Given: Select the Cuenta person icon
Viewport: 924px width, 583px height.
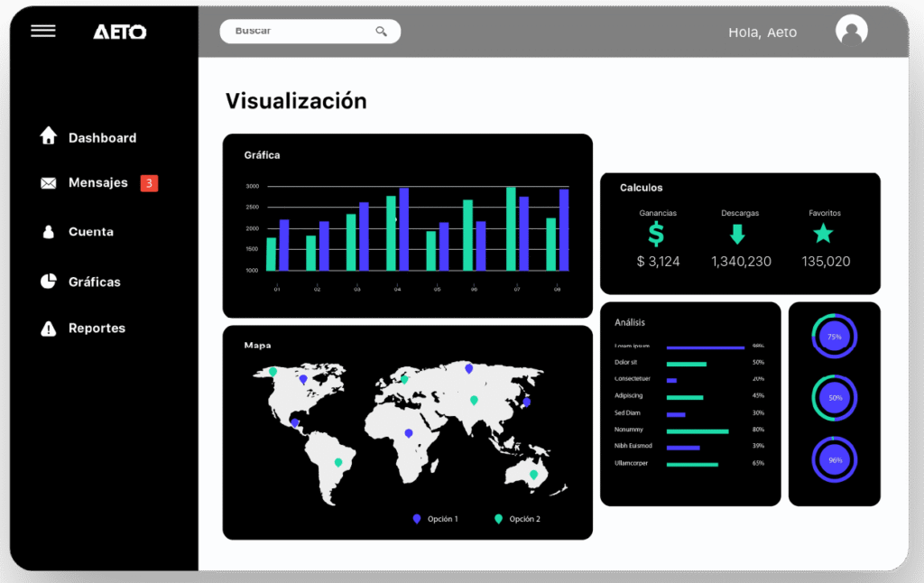Looking at the screenshot, I should pyautogui.click(x=49, y=232).
